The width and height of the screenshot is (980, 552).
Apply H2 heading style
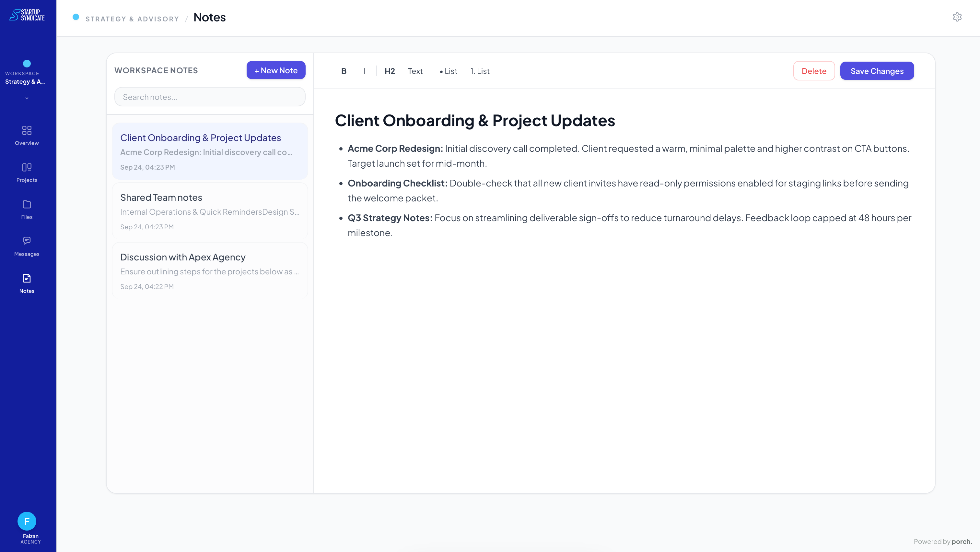point(390,71)
